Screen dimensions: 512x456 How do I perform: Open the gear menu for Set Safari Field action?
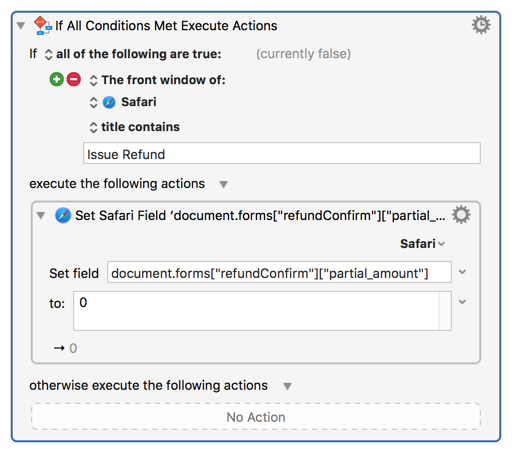[x=461, y=215]
